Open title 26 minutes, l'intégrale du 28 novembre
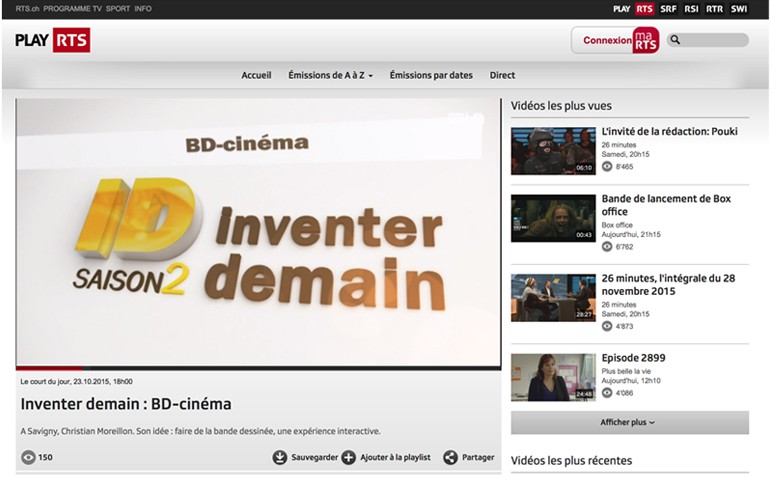Screen dimensions: 781x486 pos(668,285)
